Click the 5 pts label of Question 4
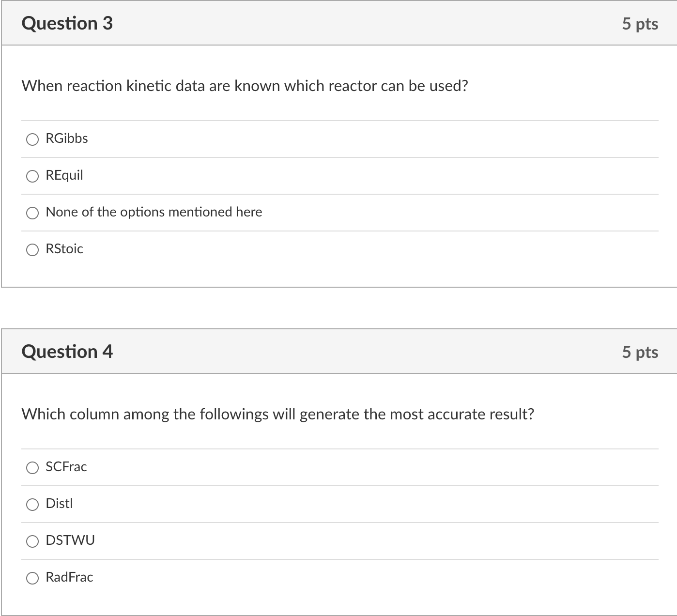Viewport: 677px width, 616px height. (640, 352)
